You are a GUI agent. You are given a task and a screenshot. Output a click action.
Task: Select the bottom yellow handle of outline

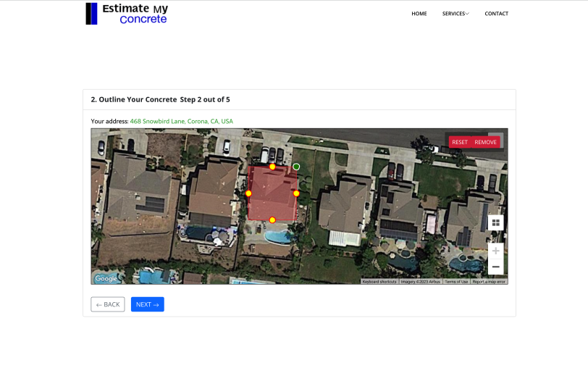[272, 220]
